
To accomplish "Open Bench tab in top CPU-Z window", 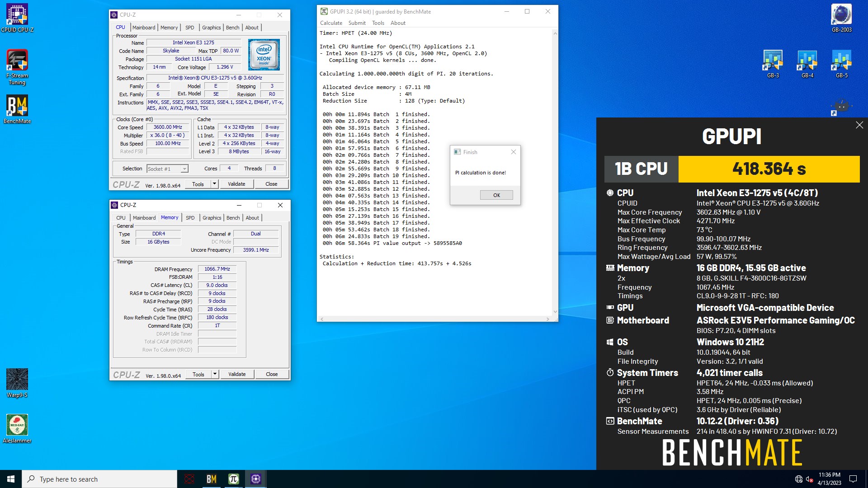I will tap(233, 28).
